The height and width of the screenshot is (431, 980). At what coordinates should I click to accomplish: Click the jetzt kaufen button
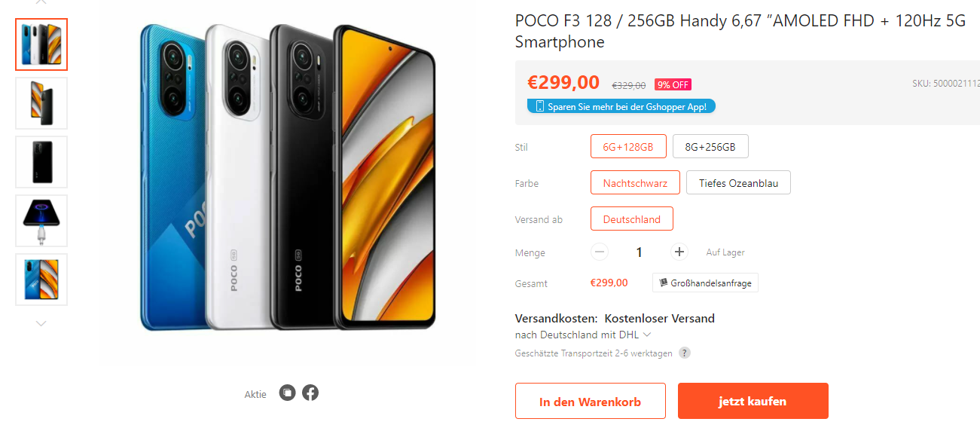[753, 401]
